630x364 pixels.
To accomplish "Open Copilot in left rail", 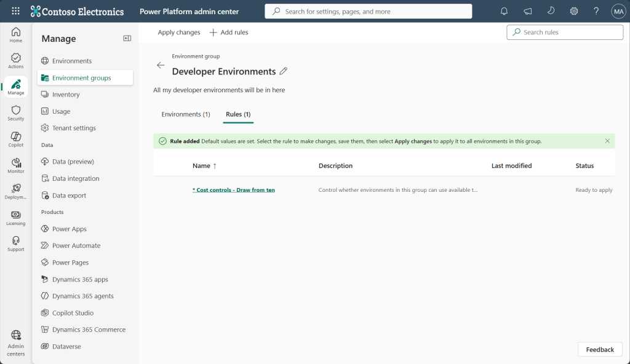I will [15, 140].
